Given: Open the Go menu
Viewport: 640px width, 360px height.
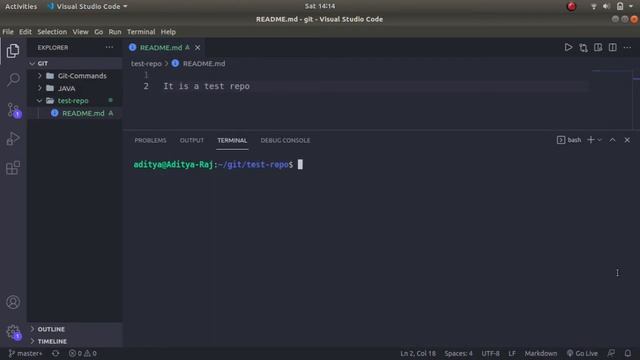Looking at the screenshot, I should click(x=98, y=32).
